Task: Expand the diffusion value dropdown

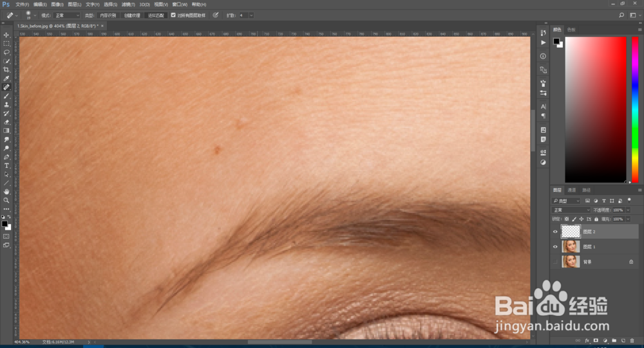Action: click(x=251, y=15)
